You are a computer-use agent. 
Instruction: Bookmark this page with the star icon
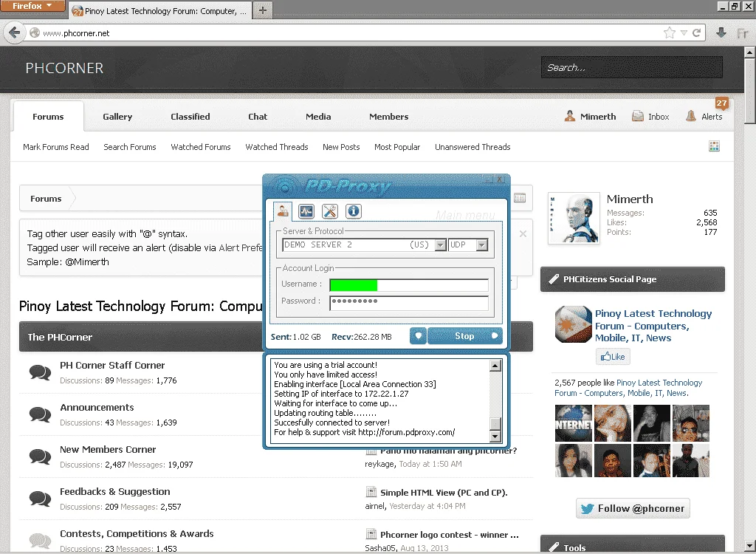tap(669, 33)
